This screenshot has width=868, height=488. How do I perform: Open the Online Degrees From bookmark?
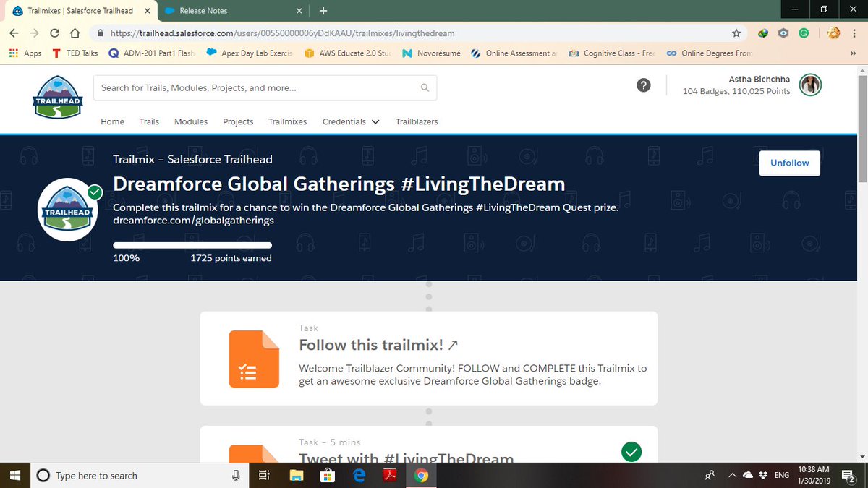point(710,53)
